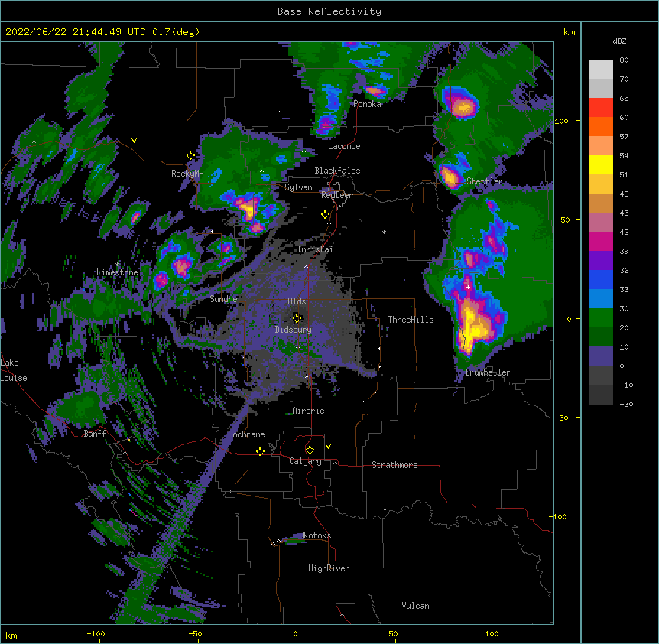Click the asterisk marker above the Limestone label
659x644 pixels.
point(118,265)
